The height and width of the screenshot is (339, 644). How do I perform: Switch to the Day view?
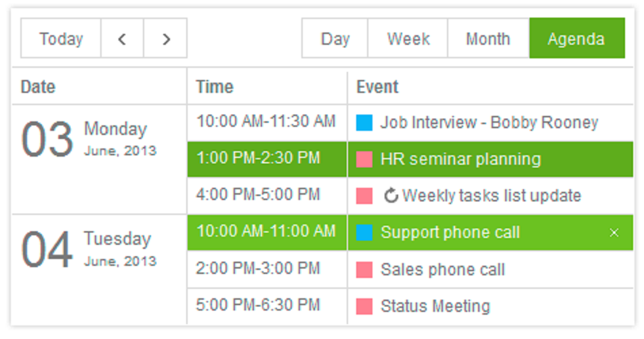pos(335,39)
